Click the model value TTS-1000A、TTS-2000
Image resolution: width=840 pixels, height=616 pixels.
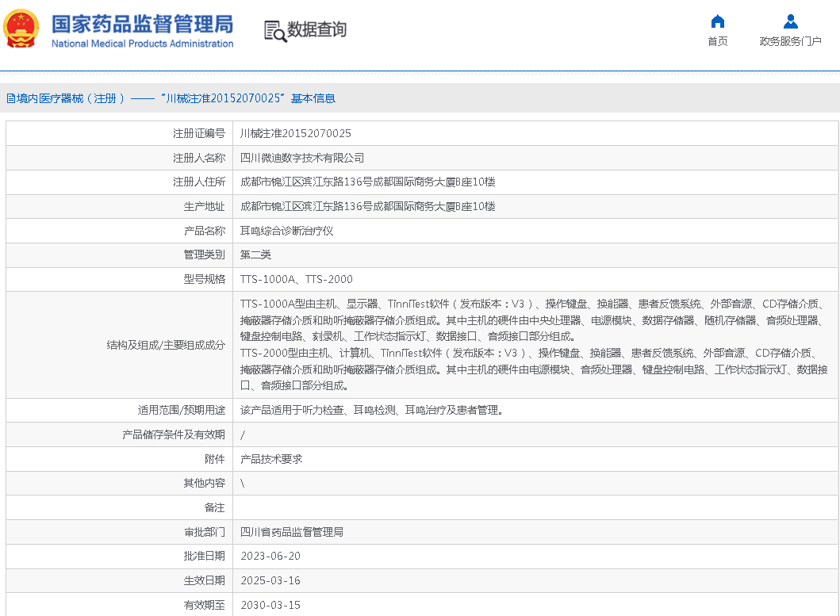point(296,279)
